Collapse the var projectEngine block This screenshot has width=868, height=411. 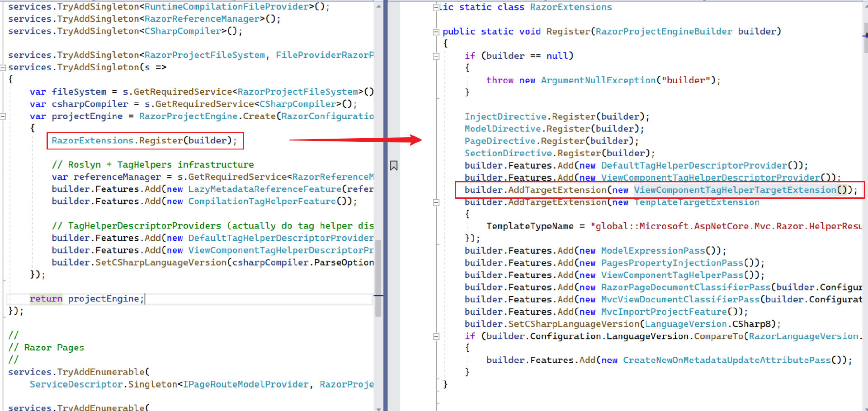point(3,117)
